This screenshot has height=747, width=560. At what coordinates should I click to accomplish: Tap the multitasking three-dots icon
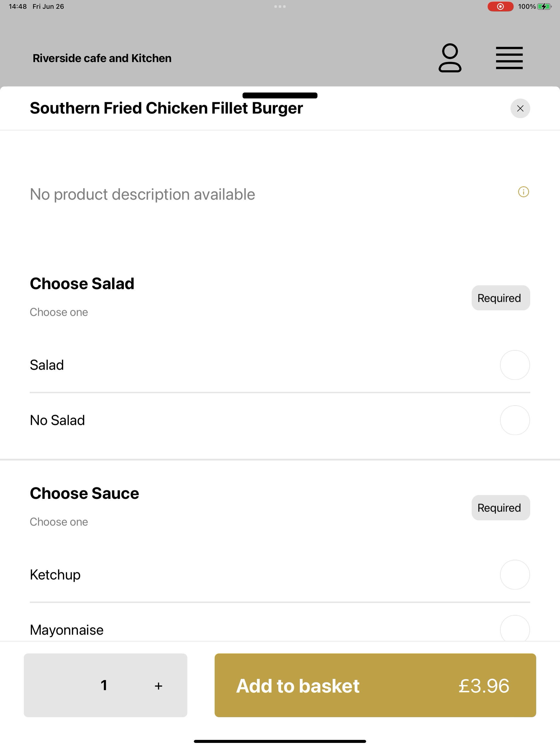(280, 6)
